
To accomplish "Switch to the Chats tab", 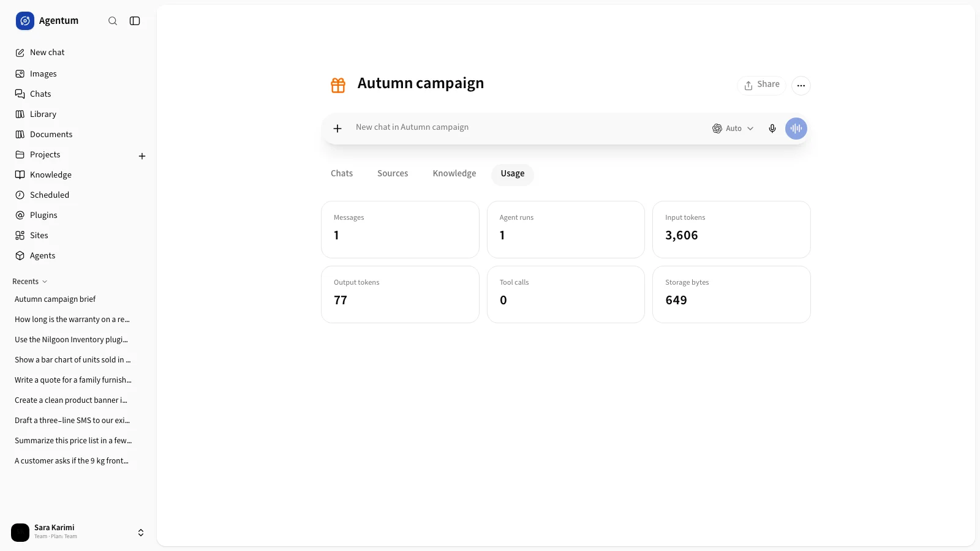I will (x=342, y=174).
